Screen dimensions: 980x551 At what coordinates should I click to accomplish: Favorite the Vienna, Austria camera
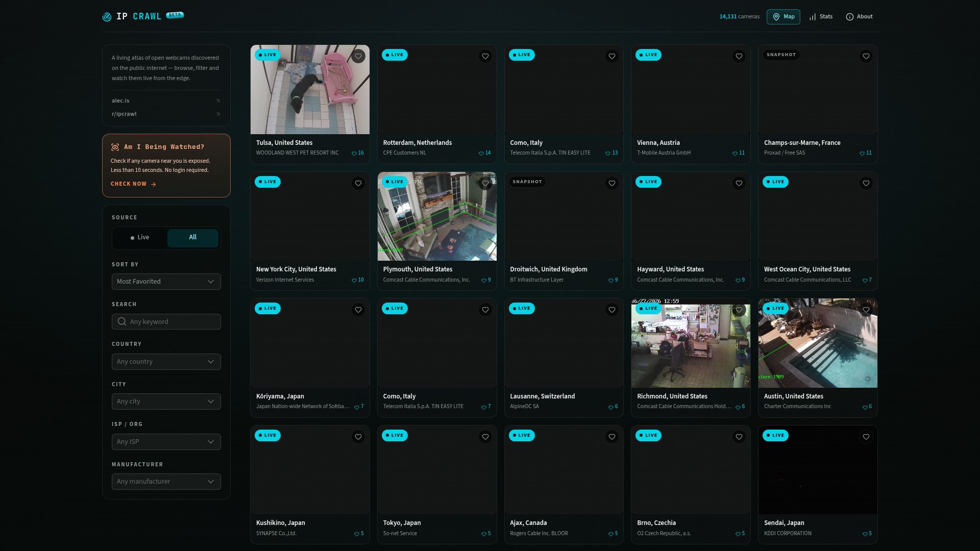739,56
